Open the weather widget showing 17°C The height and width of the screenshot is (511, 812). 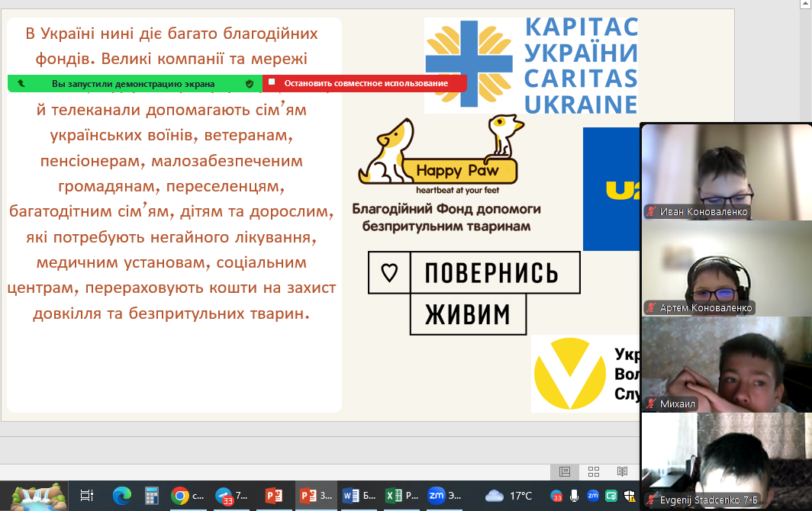point(508,496)
